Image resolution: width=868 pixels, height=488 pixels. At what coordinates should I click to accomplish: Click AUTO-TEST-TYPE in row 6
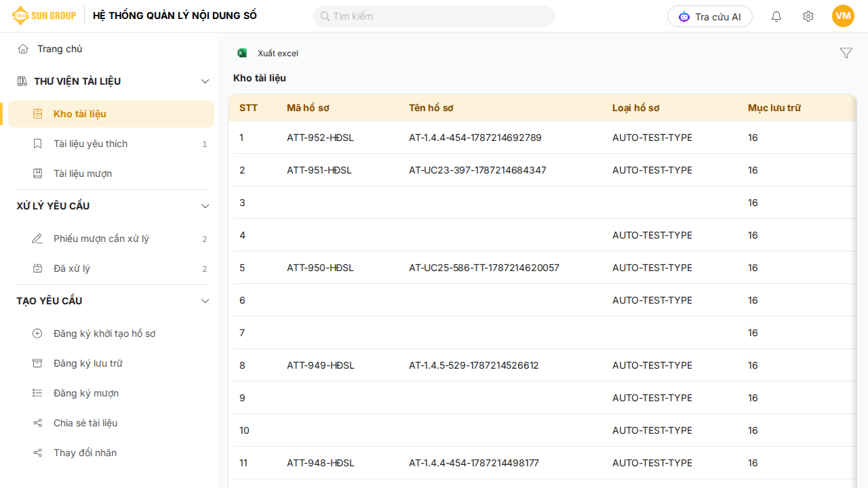click(x=652, y=300)
